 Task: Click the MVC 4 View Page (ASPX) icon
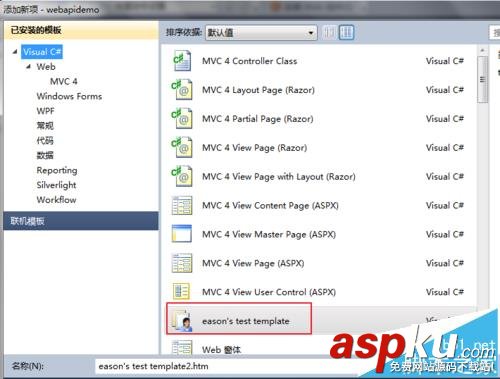tap(182, 263)
